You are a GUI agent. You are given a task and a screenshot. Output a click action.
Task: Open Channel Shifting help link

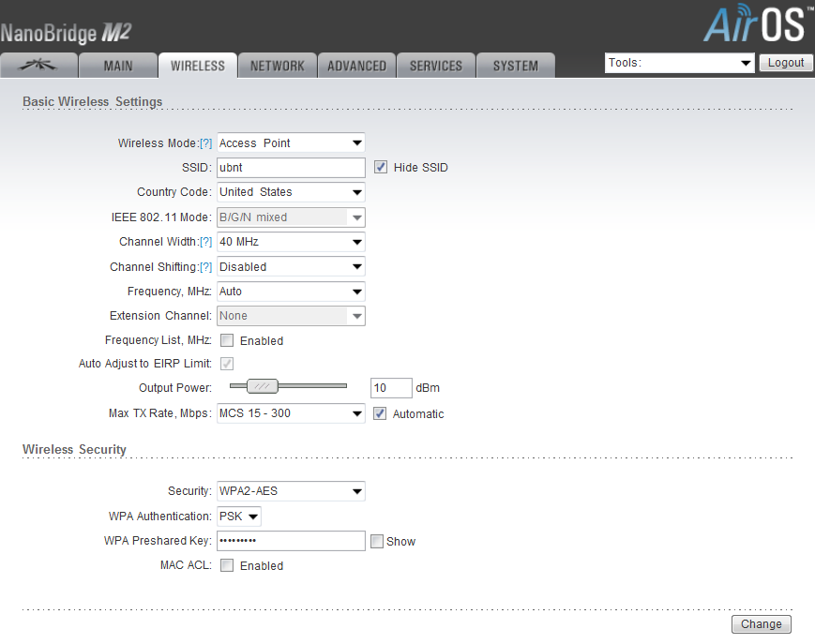(205, 267)
